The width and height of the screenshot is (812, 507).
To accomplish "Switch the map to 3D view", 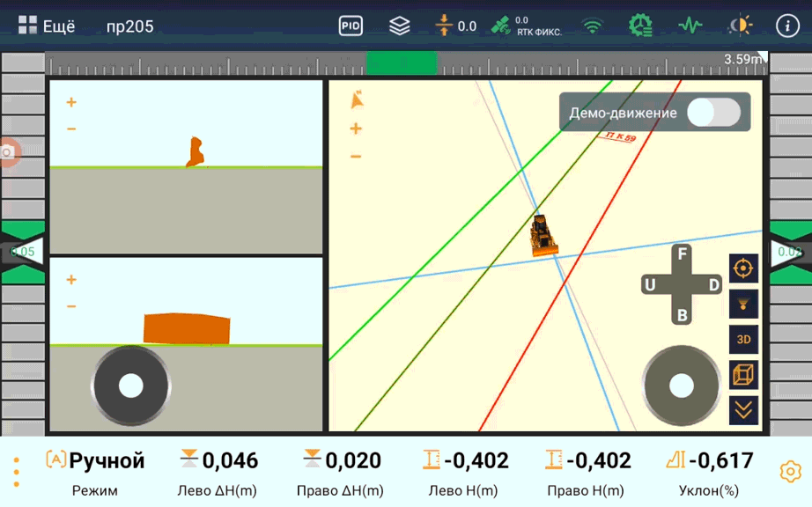I will pyautogui.click(x=742, y=339).
